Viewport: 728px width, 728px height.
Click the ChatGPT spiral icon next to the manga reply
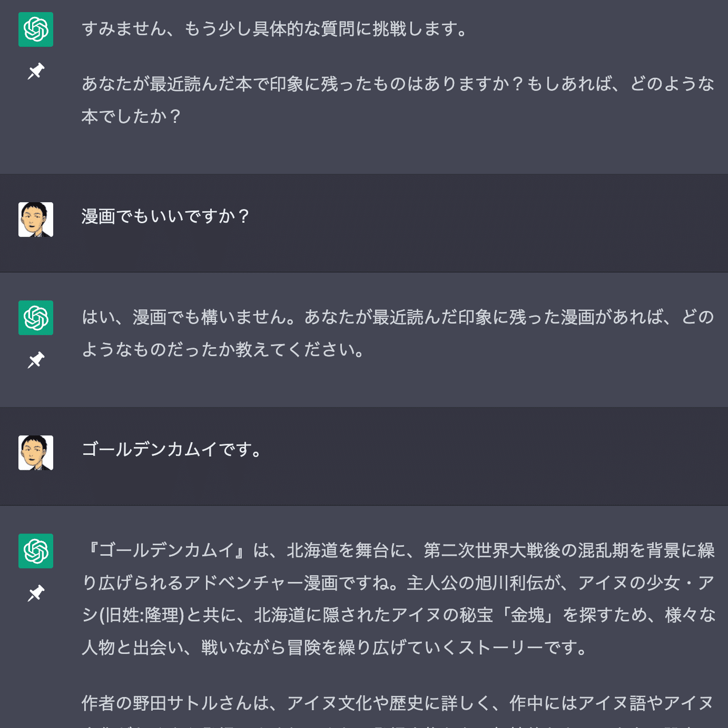[36, 318]
